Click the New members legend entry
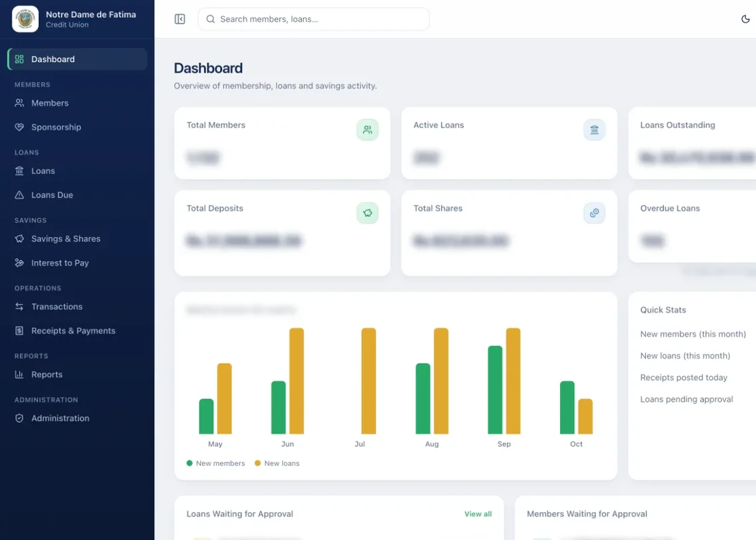Image resolution: width=756 pixels, height=540 pixels. pos(215,463)
